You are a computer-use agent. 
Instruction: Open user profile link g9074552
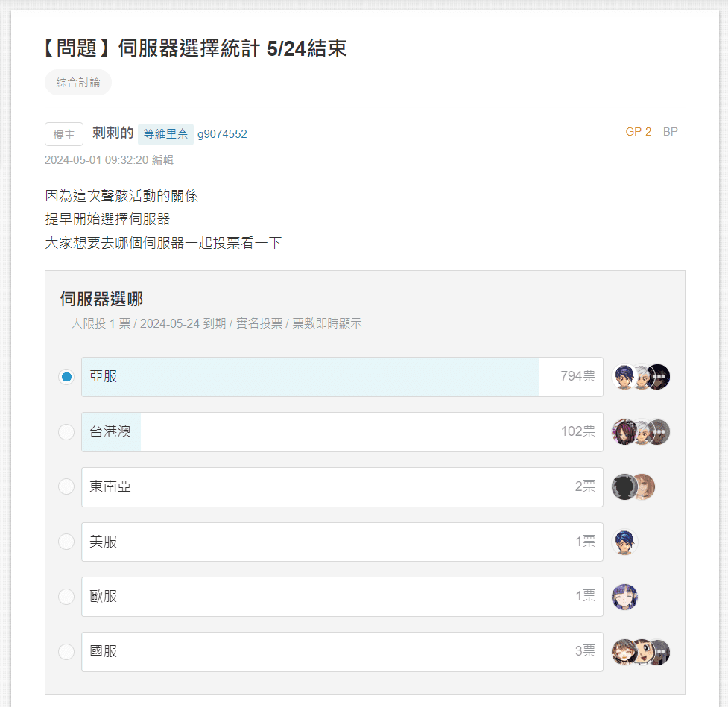click(222, 134)
